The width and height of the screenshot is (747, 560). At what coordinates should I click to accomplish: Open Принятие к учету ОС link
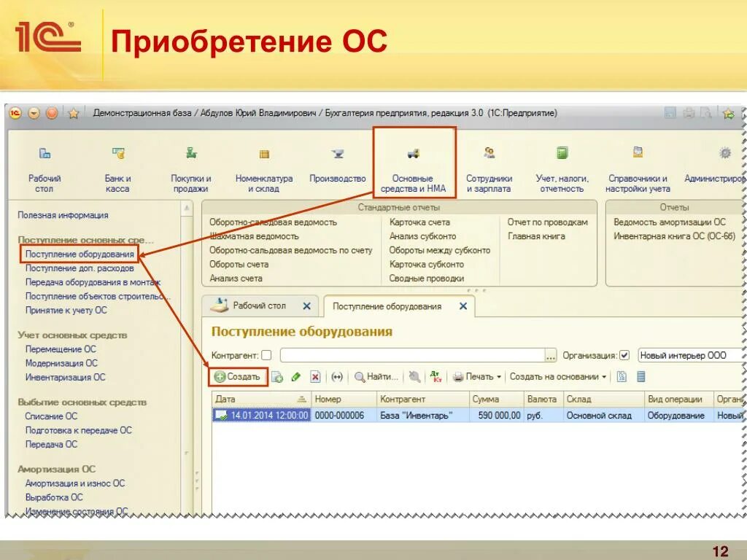tap(66, 311)
